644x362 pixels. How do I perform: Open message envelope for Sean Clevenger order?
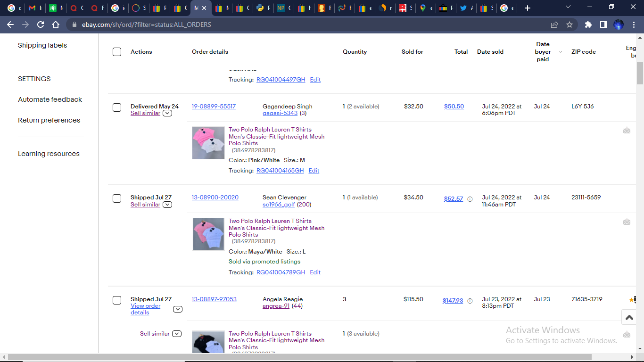[627, 222]
